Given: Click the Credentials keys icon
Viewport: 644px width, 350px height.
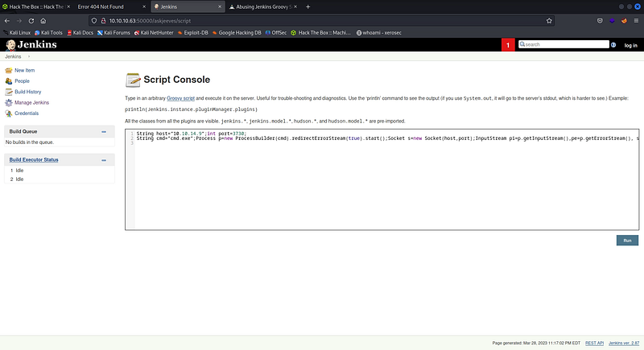Looking at the screenshot, I should tap(9, 113).
